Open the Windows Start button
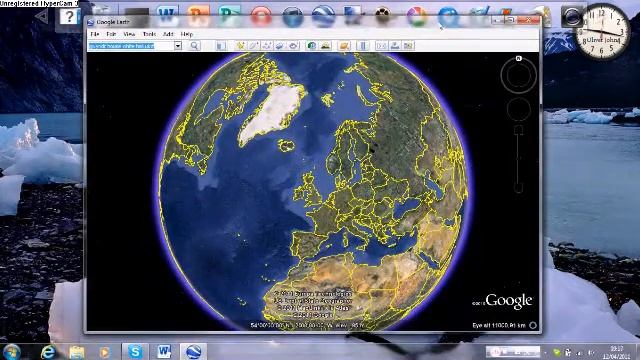 coord(11,351)
